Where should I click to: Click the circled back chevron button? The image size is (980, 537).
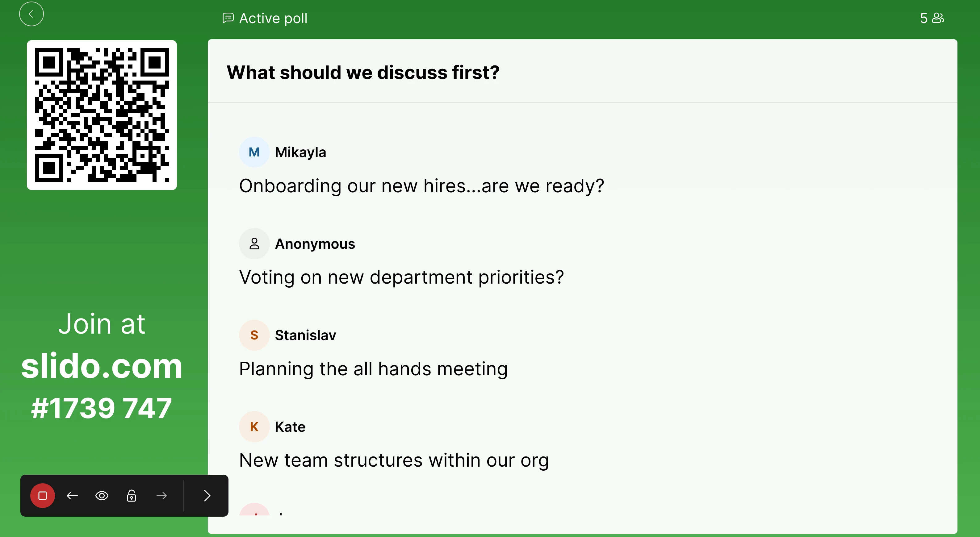(x=31, y=14)
